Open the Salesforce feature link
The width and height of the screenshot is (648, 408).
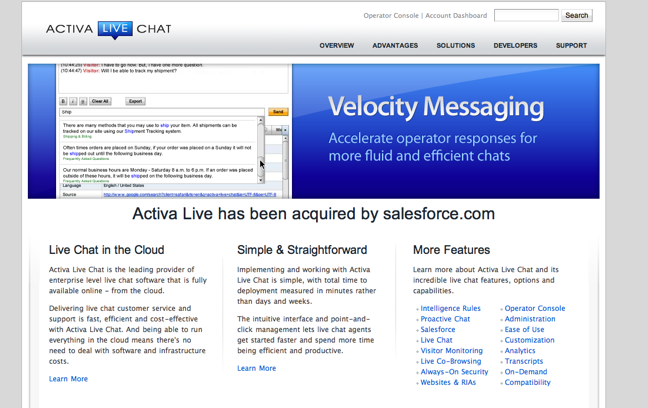(x=438, y=329)
